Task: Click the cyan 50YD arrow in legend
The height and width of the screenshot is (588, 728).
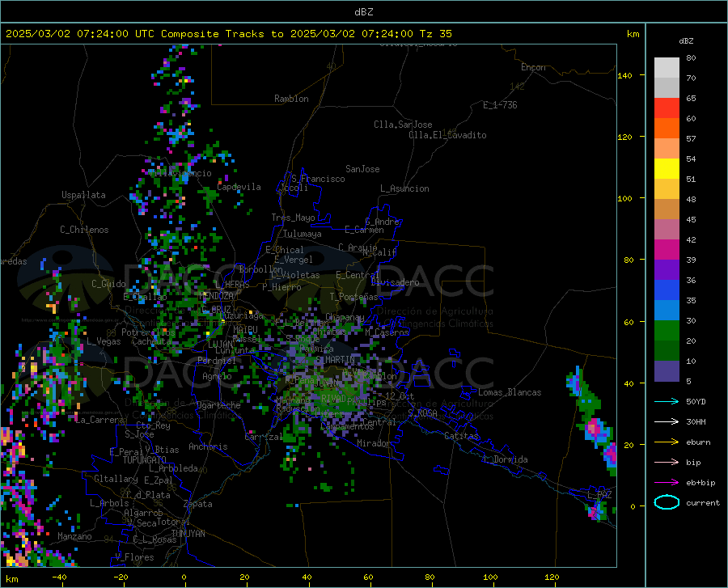Action: click(667, 401)
